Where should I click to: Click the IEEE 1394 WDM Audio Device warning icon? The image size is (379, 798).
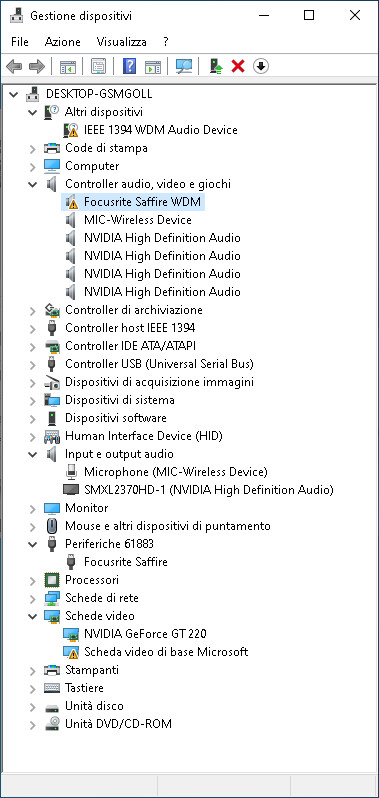tap(71, 130)
